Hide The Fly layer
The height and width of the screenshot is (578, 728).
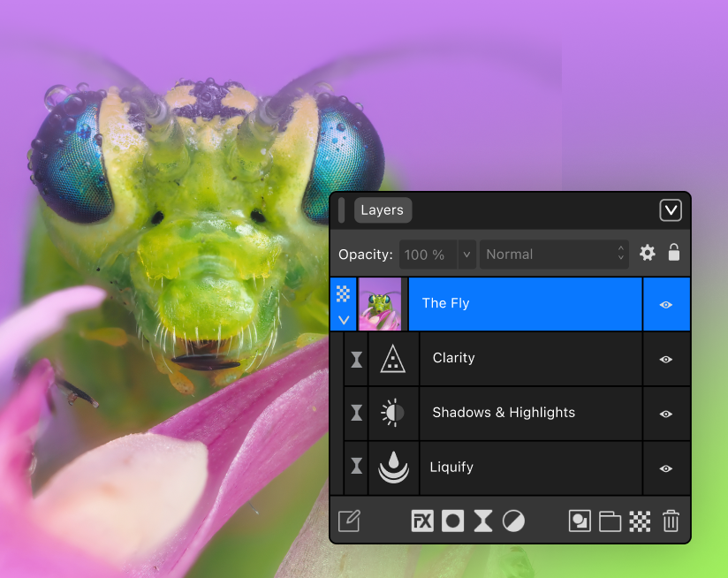pyautogui.click(x=666, y=304)
